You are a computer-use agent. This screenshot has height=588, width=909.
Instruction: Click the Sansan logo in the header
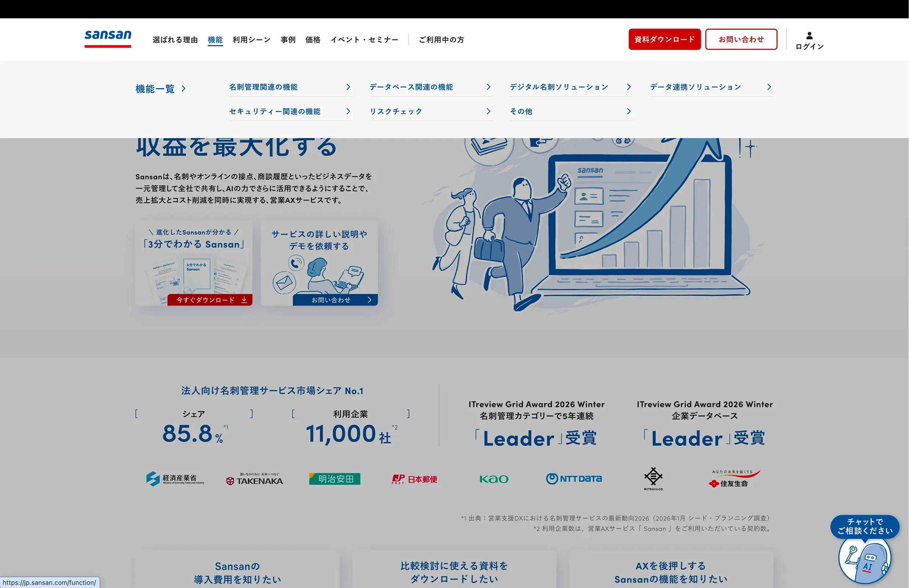108,39
